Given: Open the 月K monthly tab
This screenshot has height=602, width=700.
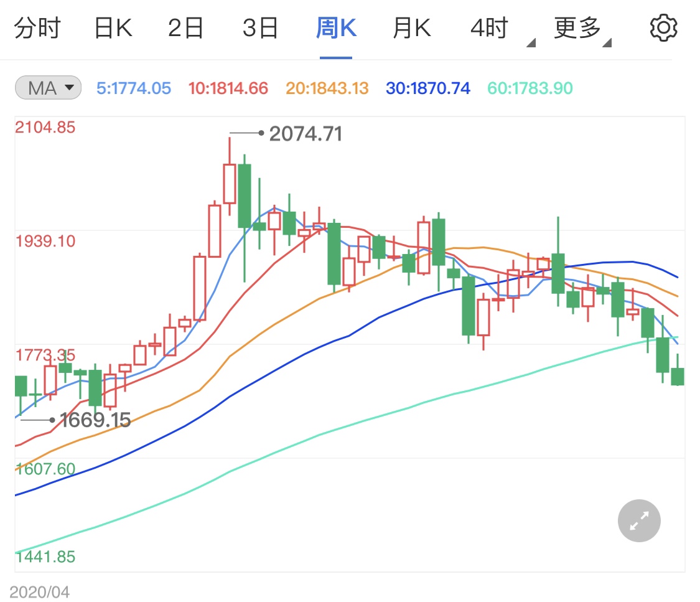Looking at the screenshot, I should coord(412,29).
